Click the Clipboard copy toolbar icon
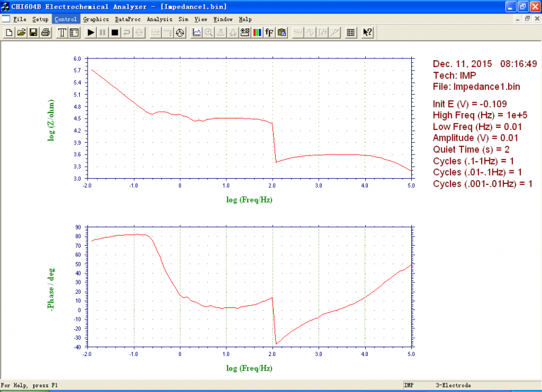Image resolution: width=542 pixels, height=392 pixels. click(282, 32)
